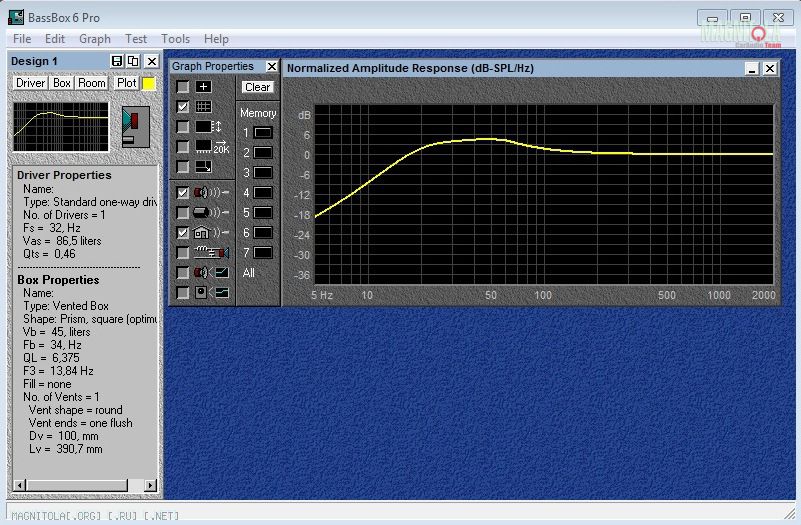Click the duplicate design icon in Design 1
The image size is (801, 525).
tap(133, 61)
